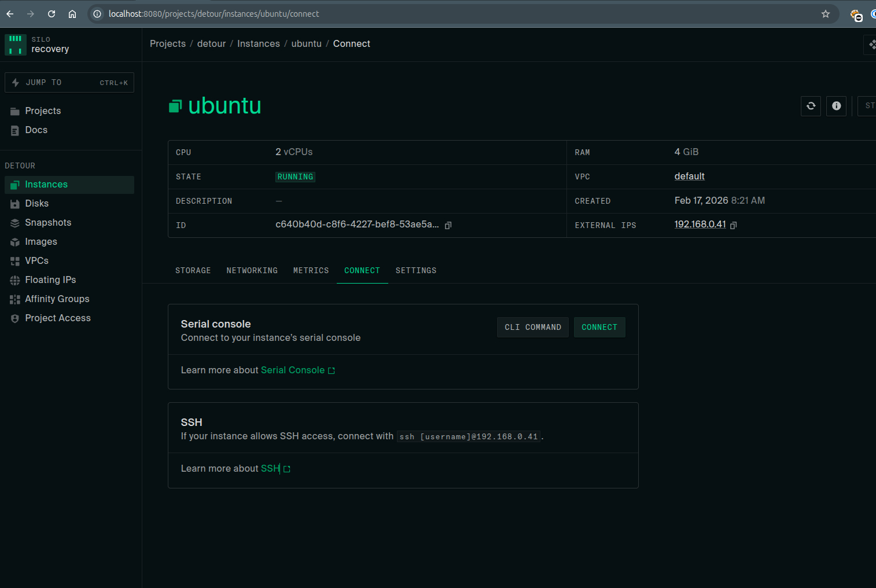Open Disks from the sidebar
The height and width of the screenshot is (588, 876).
click(x=36, y=204)
